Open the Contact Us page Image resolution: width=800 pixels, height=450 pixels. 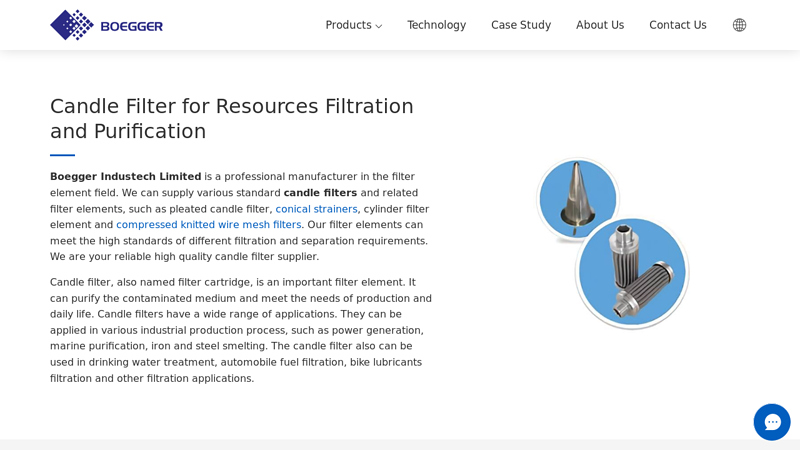pos(678,25)
